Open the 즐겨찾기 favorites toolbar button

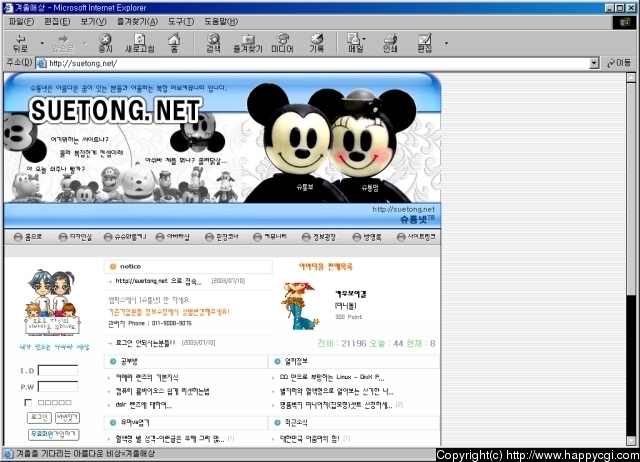click(248, 43)
